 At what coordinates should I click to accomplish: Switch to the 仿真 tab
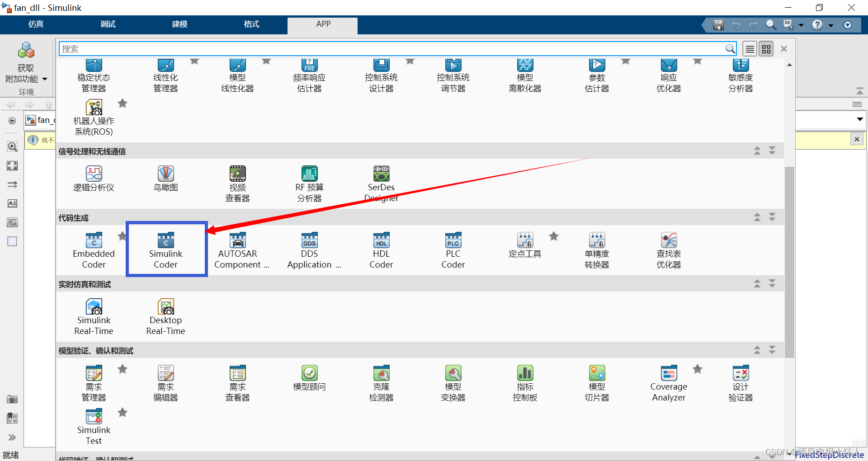coord(36,24)
